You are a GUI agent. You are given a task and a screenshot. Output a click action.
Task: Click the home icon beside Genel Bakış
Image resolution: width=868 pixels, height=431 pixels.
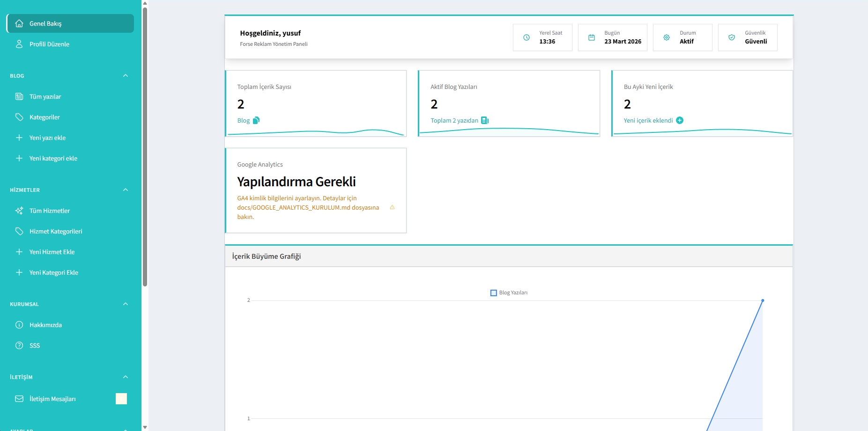pos(19,23)
